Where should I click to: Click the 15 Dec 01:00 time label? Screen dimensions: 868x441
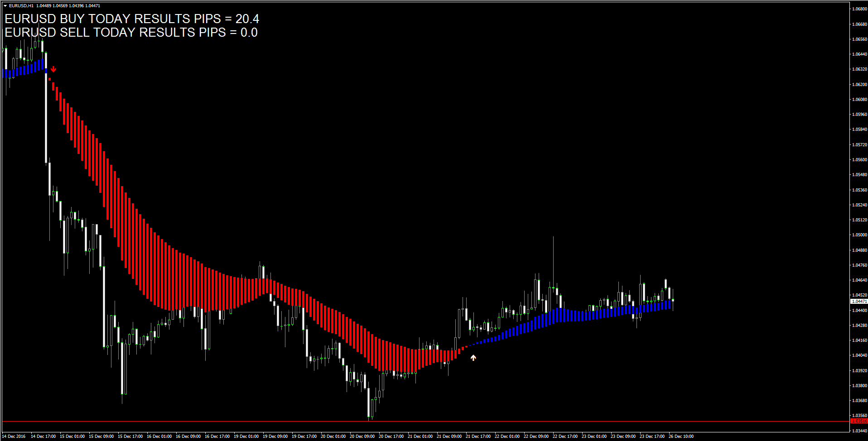pos(72,436)
